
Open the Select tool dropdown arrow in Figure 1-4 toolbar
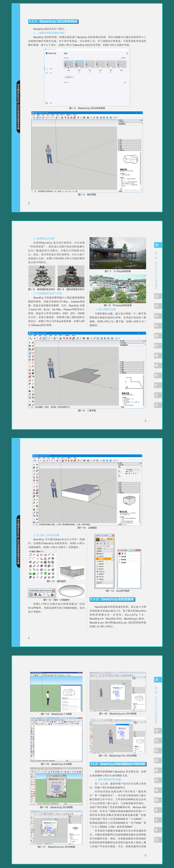(x=40, y=118)
